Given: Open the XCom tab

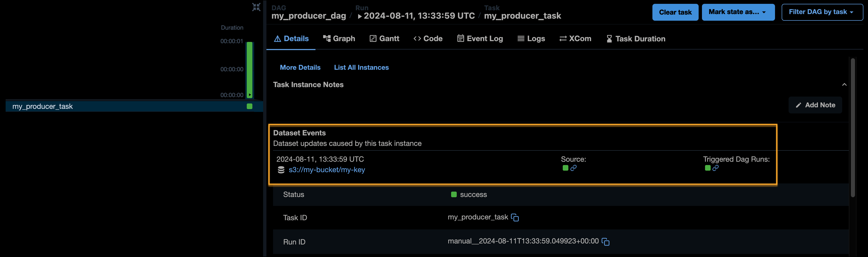Looking at the screenshot, I should pyautogui.click(x=575, y=38).
